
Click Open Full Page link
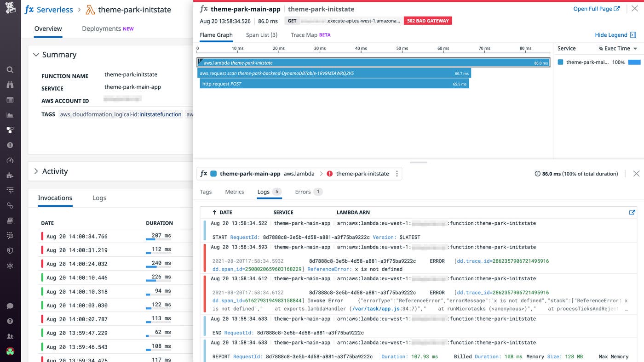pos(596,9)
